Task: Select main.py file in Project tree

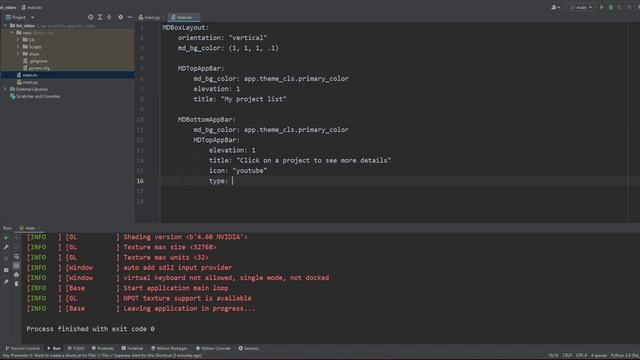Action: point(27,82)
